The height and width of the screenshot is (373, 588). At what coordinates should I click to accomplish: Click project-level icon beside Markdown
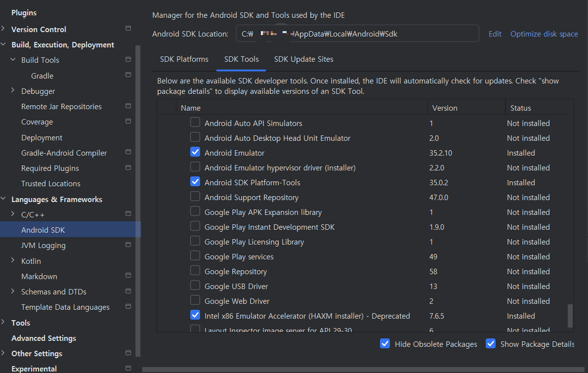tap(128, 276)
